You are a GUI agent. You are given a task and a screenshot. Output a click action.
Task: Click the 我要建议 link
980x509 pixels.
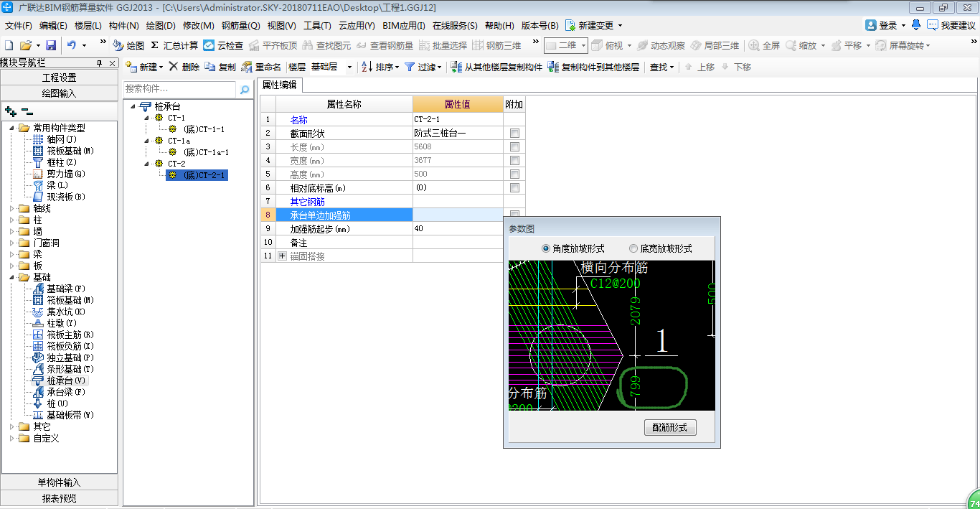pos(951,25)
